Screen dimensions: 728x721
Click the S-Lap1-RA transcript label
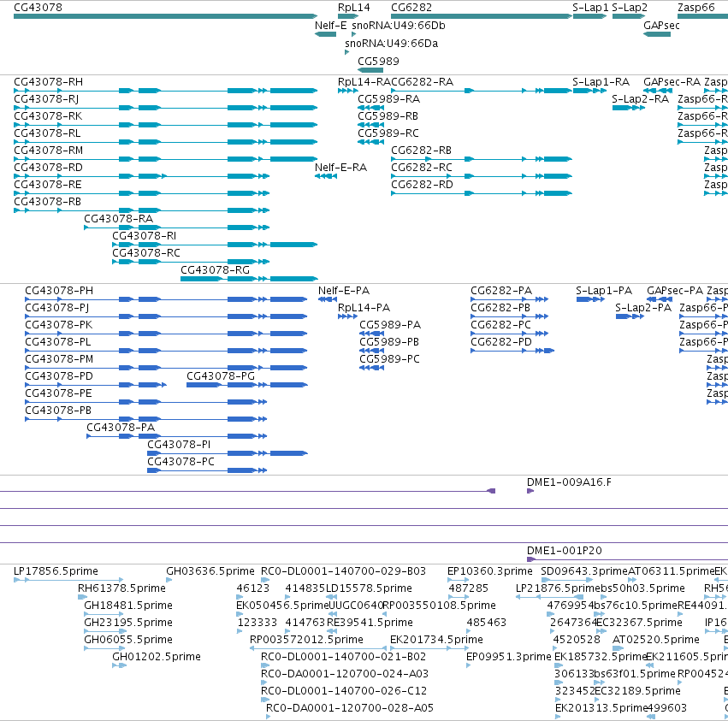pos(601,82)
